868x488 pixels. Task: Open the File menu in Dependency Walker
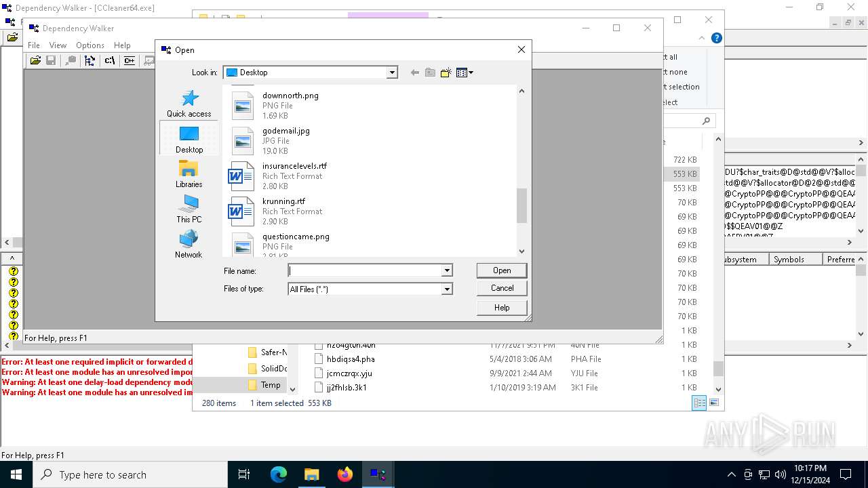pos(34,45)
